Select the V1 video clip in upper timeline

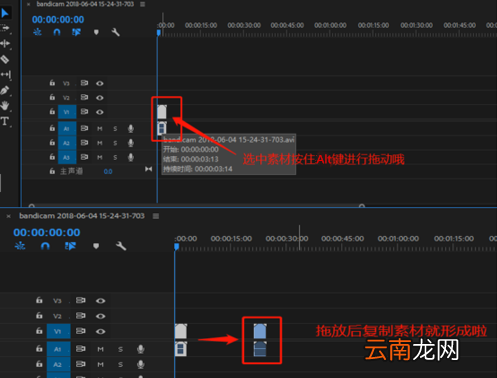point(162,112)
